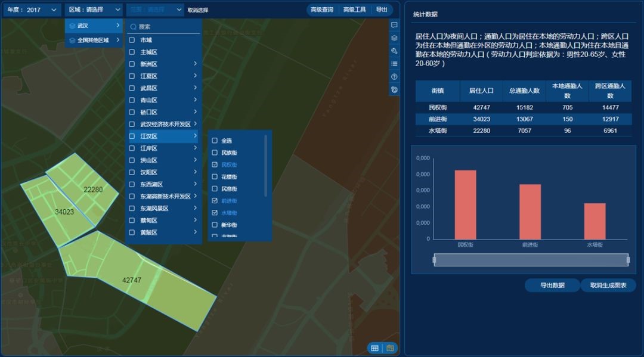
Task: Open the comment bubble icon on map sidebar
Action: 394,25
